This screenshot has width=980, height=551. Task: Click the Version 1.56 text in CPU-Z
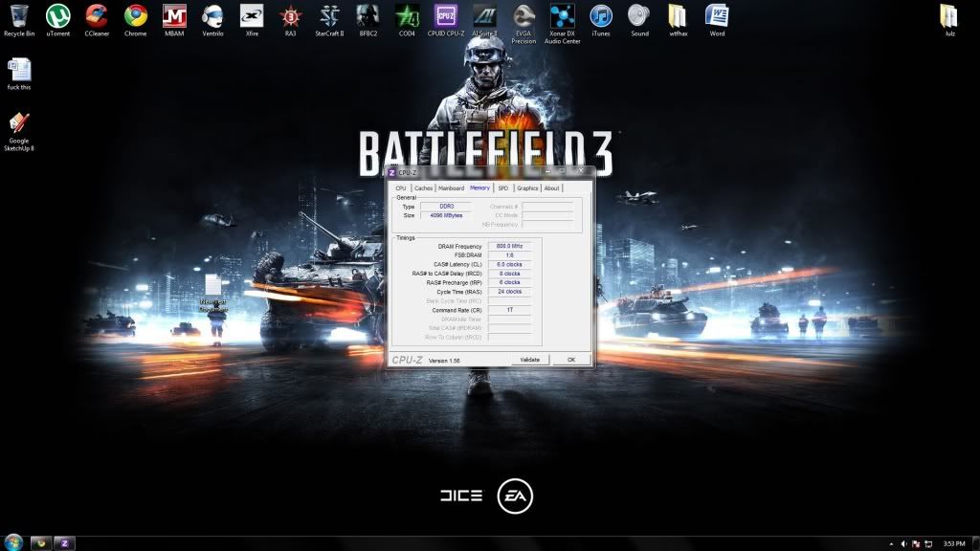444,361
